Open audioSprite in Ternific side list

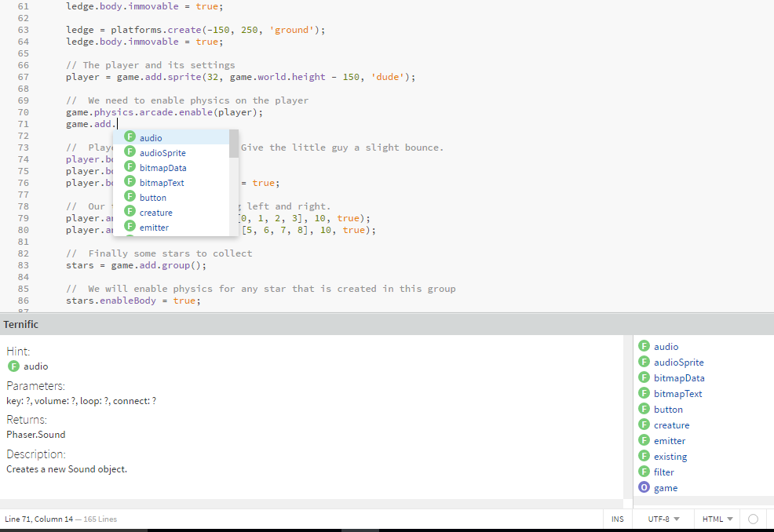[679, 363]
